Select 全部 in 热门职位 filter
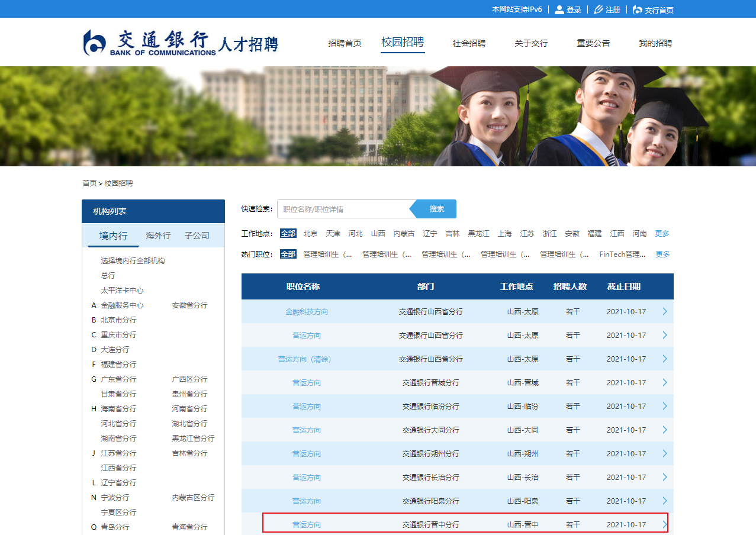 click(288, 254)
